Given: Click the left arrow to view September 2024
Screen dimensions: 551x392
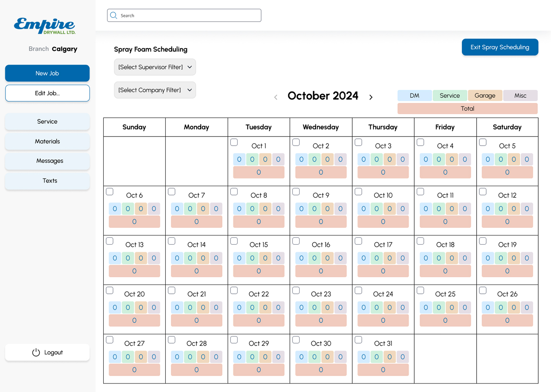Looking at the screenshot, I should (276, 97).
